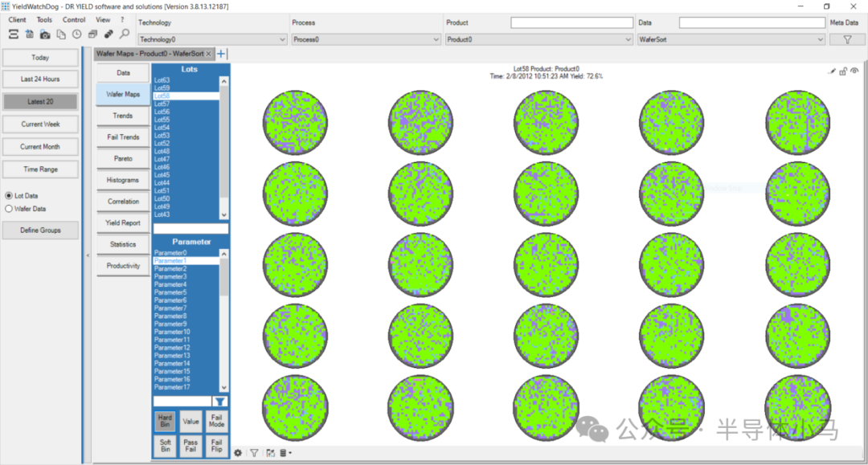
Task: Open the gear settings icon below the maps
Action: (x=238, y=453)
